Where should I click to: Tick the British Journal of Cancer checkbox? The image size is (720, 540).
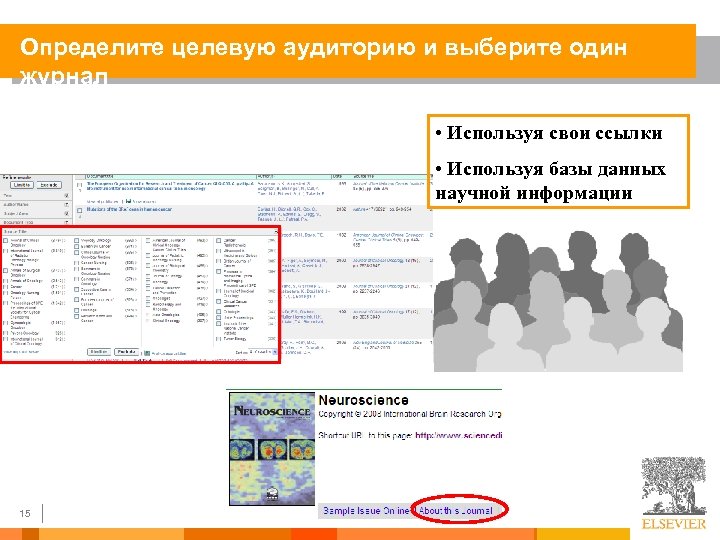219,261
